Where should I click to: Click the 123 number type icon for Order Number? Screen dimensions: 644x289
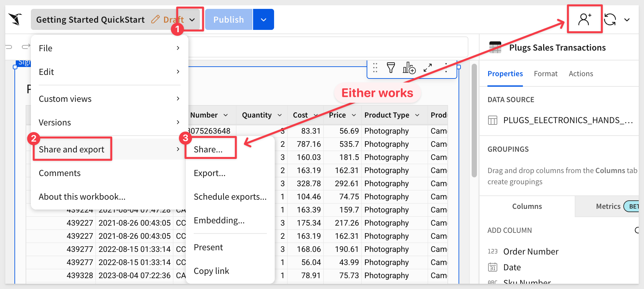coord(493,252)
